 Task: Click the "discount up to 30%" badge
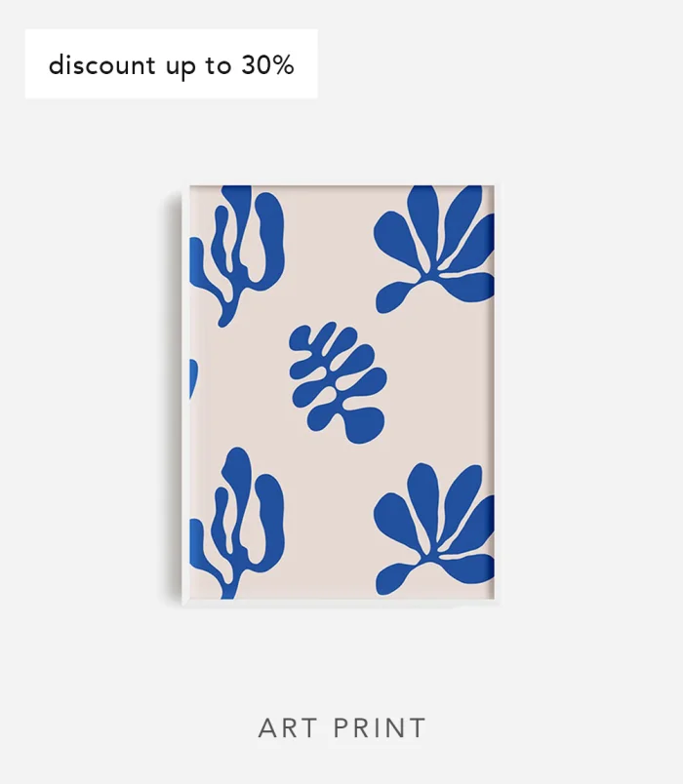(x=171, y=63)
